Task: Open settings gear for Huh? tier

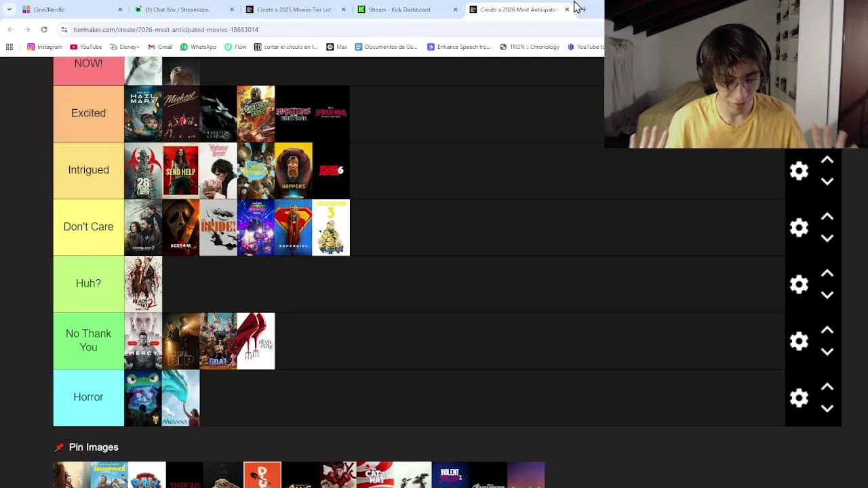Action: coord(799,285)
